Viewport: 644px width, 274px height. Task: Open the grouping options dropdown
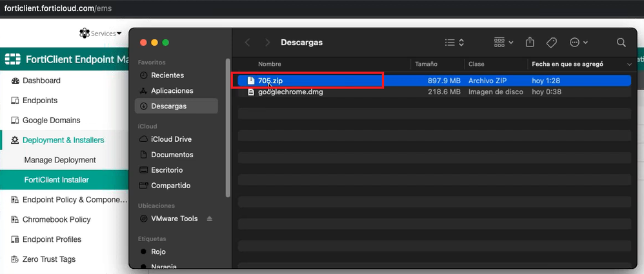503,42
